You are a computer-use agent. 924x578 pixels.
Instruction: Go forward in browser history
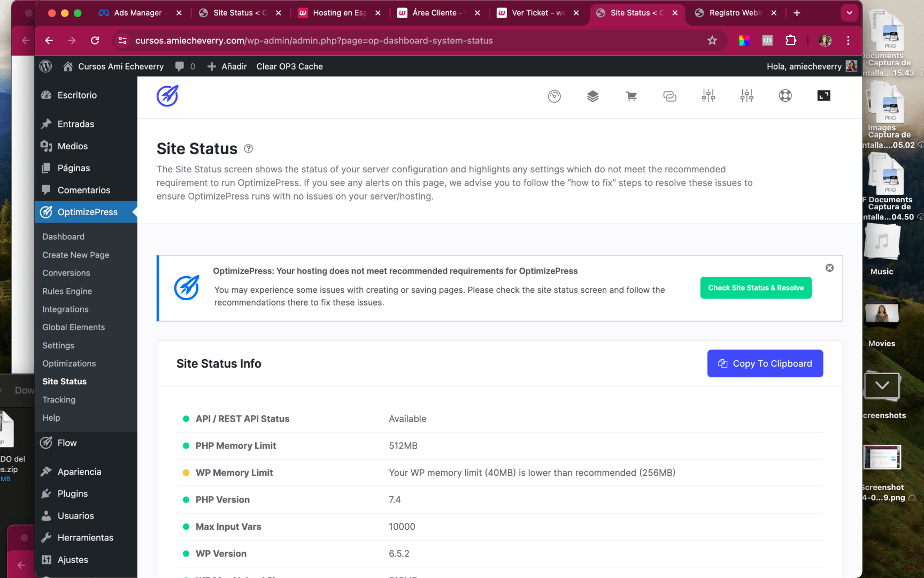point(72,41)
